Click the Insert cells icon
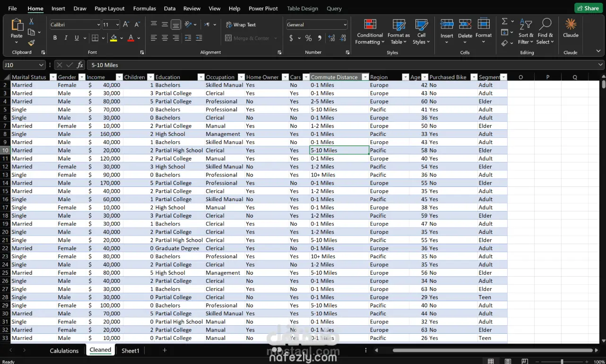606x364 pixels. point(447,25)
